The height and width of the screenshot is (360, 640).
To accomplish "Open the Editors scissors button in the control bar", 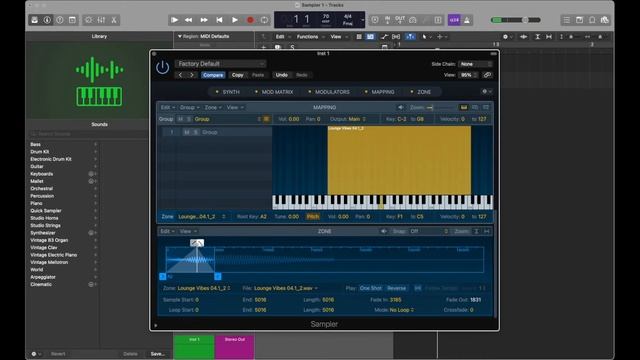I will pos(114,20).
